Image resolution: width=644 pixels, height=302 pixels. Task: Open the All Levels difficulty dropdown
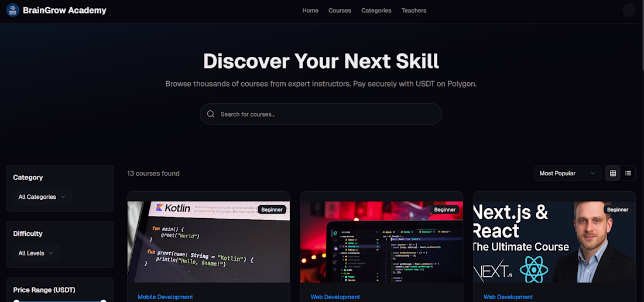[36, 253]
